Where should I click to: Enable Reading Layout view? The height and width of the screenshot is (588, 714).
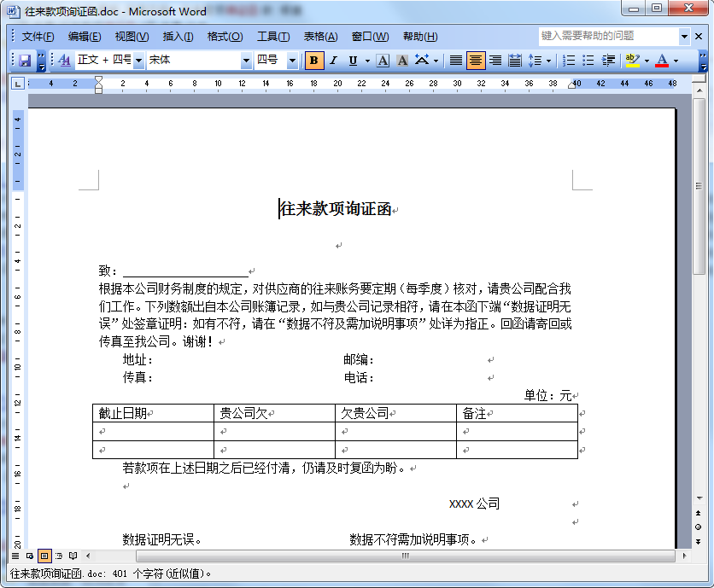tap(73, 555)
